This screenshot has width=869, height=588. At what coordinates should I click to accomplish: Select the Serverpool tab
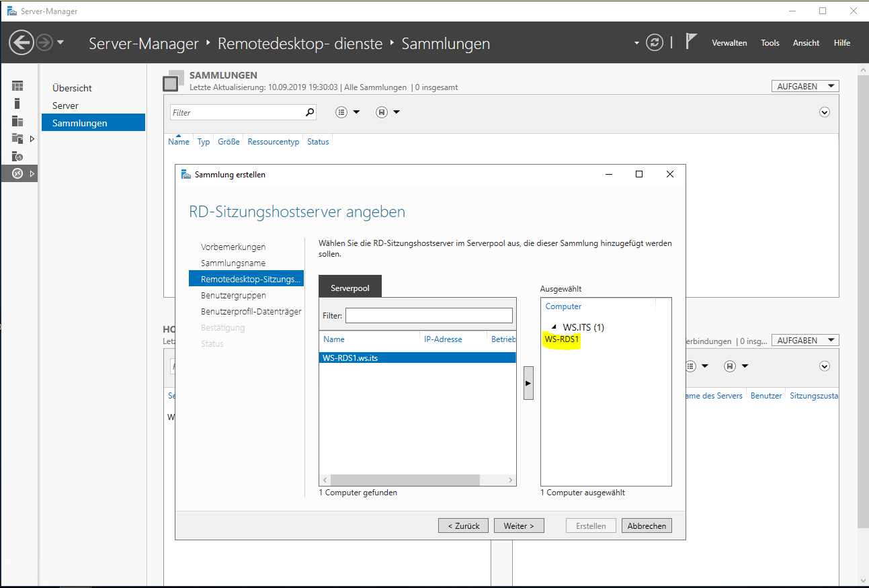[x=349, y=287]
